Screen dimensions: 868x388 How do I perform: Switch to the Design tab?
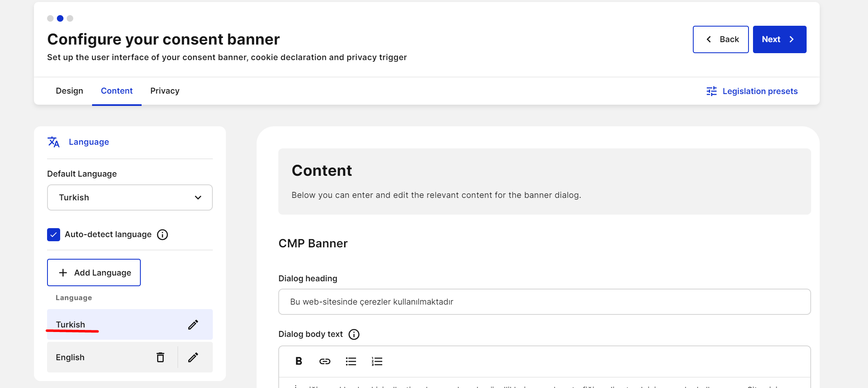(70, 91)
